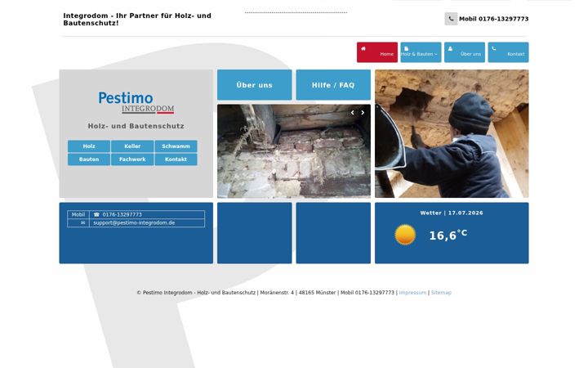Open the Impressum footer link
The image size is (588, 368).
coord(412,293)
